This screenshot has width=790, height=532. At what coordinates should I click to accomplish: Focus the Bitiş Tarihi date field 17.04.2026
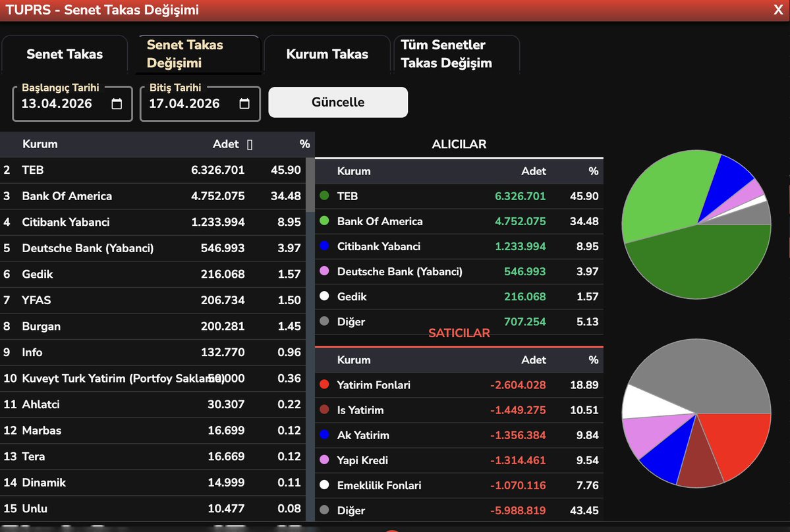200,103
